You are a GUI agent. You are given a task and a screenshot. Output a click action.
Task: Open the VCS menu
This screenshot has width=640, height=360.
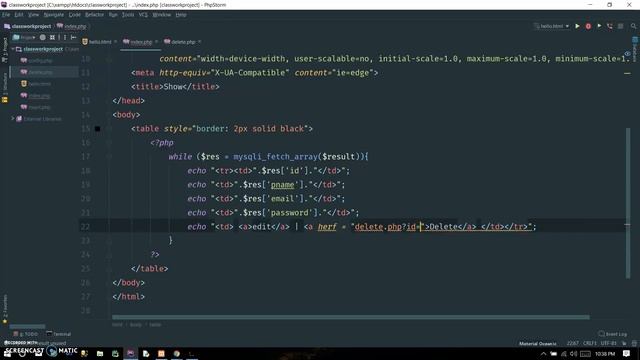(x=143, y=15)
